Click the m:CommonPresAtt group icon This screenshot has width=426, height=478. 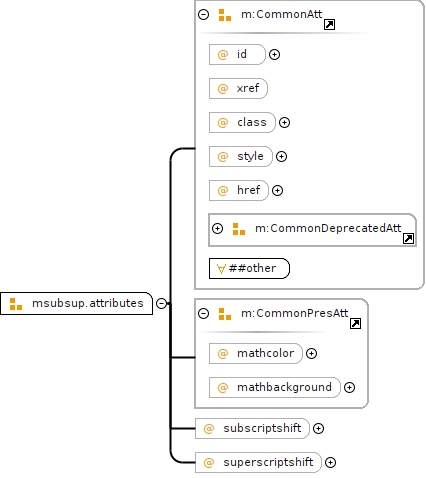(225, 314)
